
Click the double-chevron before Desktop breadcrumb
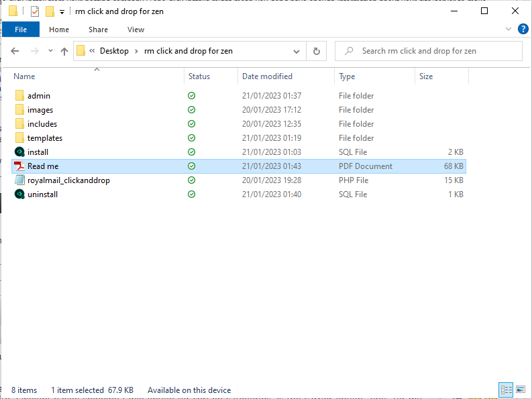[92, 51]
